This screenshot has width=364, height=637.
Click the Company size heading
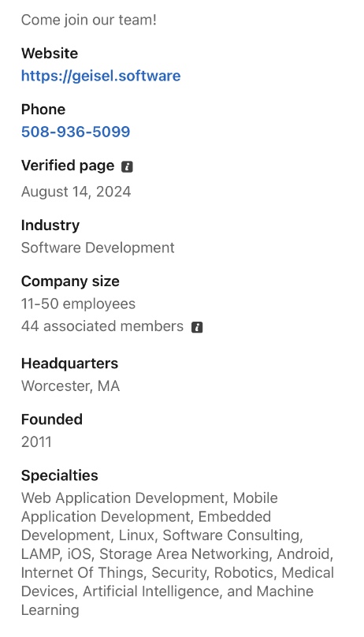70,281
